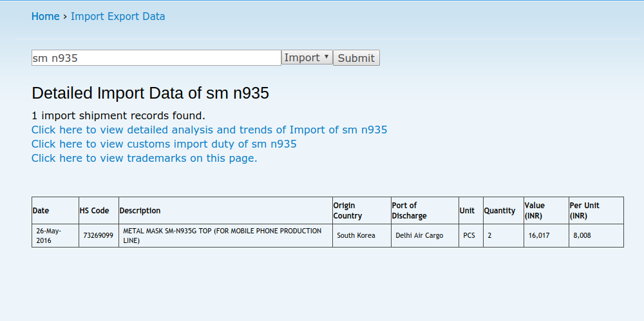The height and width of the screenshot is (321, 644).
Task: Expand the Import type dropdown
Action: pyautogui.click(x=307, y=58)
